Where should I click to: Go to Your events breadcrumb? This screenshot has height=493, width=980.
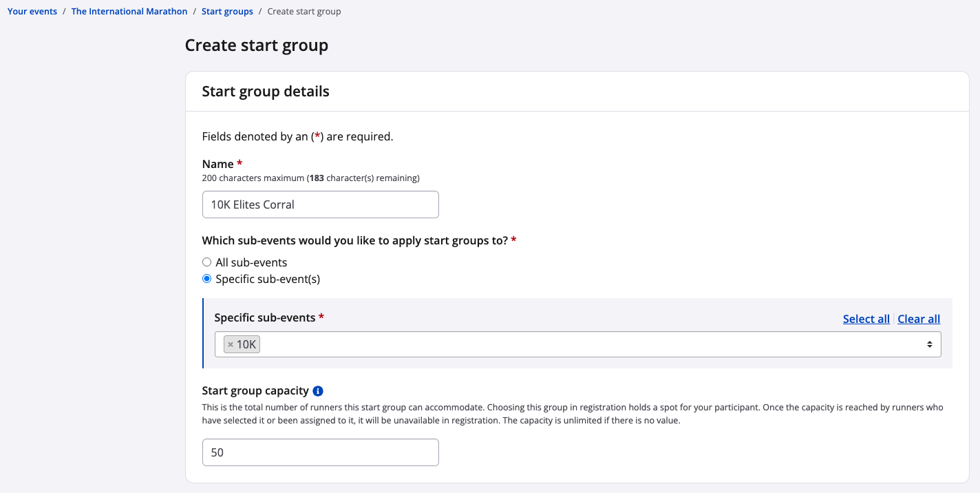pos(32,12)
